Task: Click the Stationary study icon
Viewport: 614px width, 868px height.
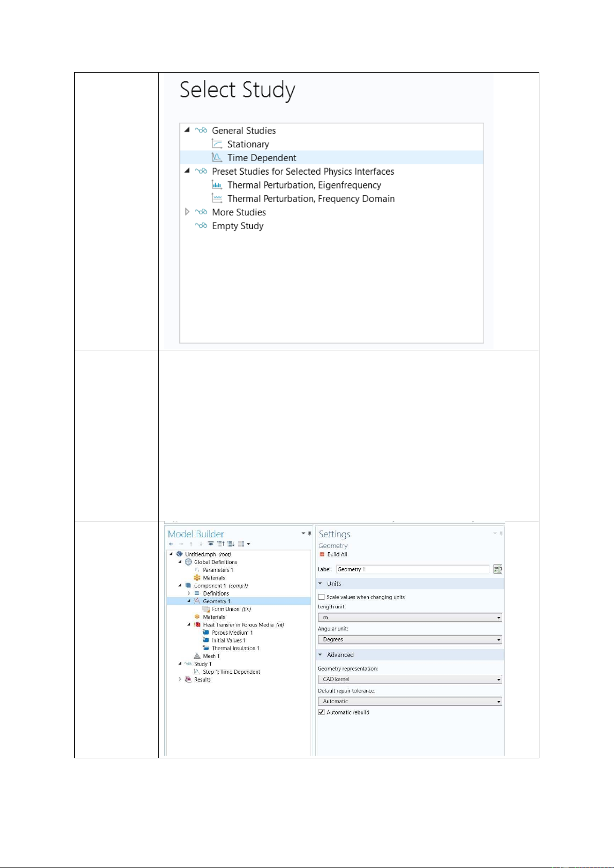Action: point(217,144)
